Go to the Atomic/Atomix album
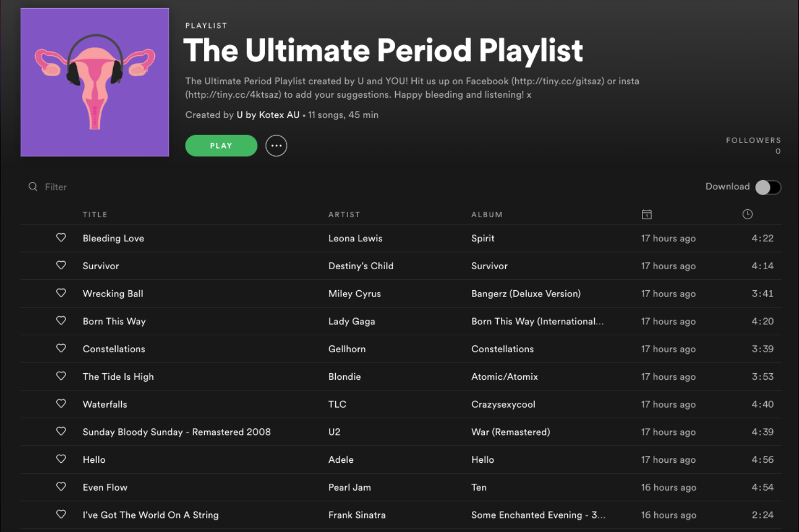The height and width of the screenshot is (532, 799). (x=505, y=376)
